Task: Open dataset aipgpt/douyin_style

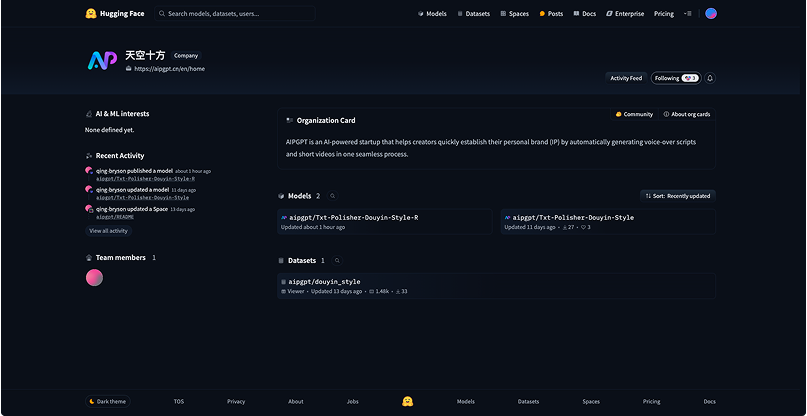Action: (496, 286)
